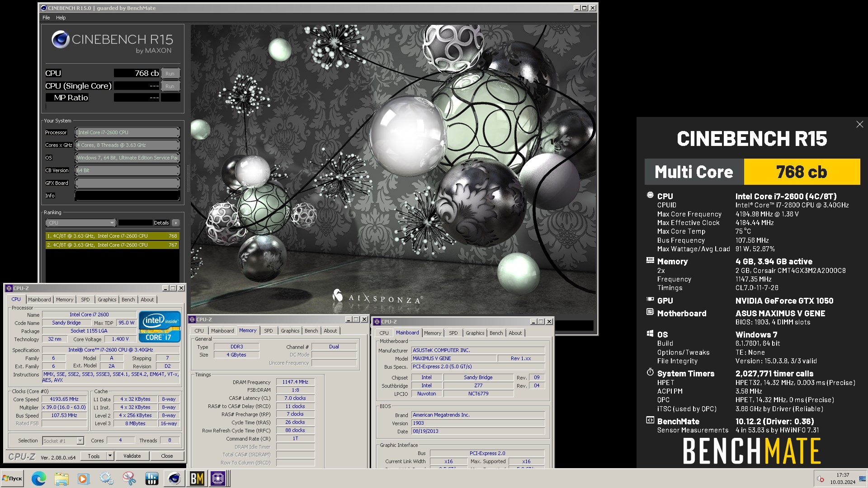Switch to BenchMate BM taskbar icon
Screen dimensions: 868x488
pos(197,479)
